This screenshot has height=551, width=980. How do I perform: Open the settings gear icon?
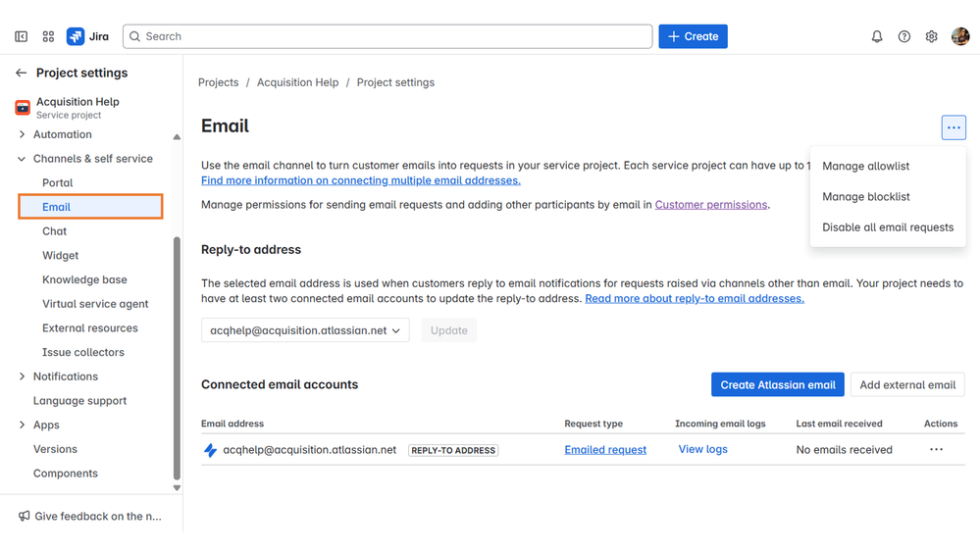[932, 36]
